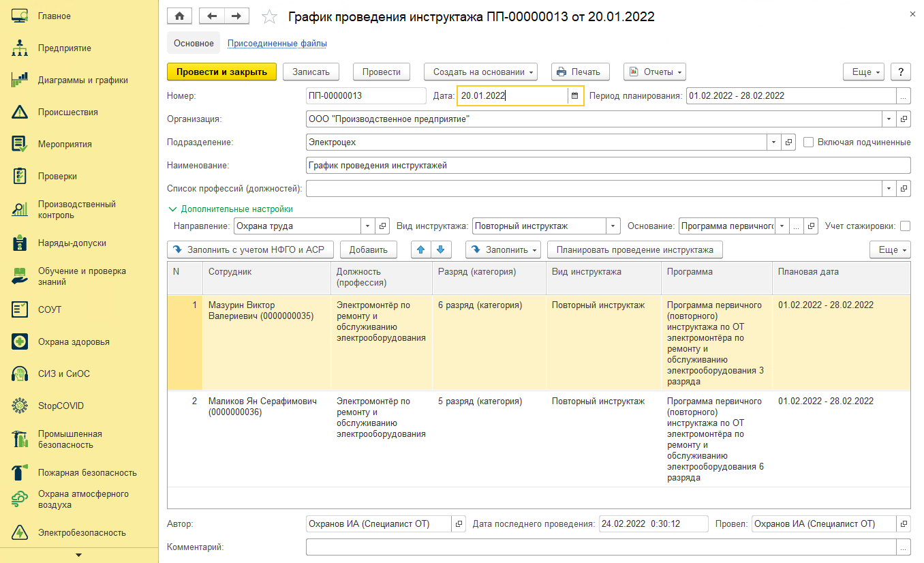The image size is (924, 563).
Task: Toggle the Учет стажировки checkbox
Action: tap(905, 226)
